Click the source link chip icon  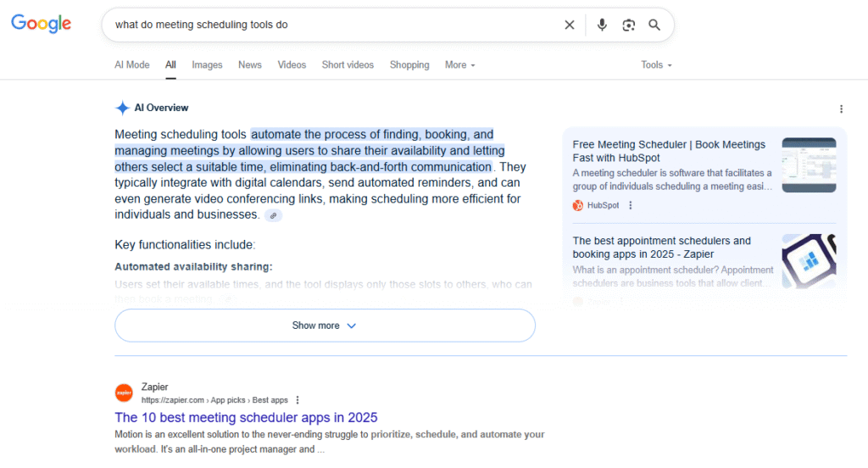273,216
